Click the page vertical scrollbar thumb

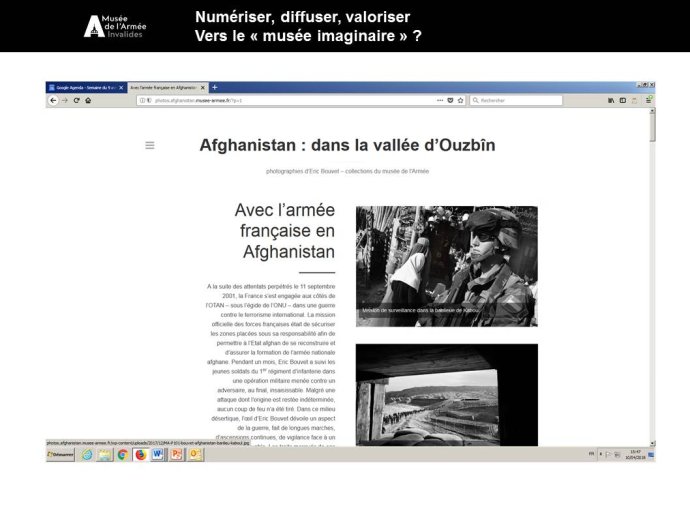coord(653,128)
